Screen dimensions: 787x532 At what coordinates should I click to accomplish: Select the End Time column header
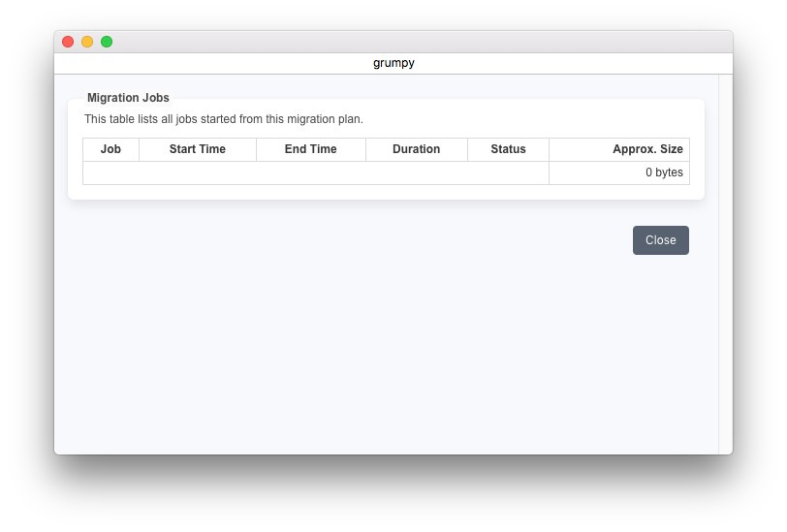(x=310, y=149)
